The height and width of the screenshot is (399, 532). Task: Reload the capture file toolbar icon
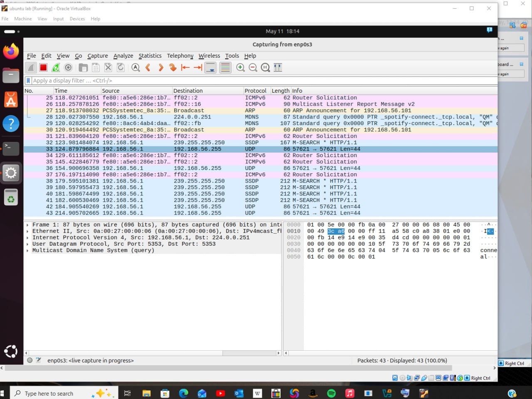click(121, 67)
